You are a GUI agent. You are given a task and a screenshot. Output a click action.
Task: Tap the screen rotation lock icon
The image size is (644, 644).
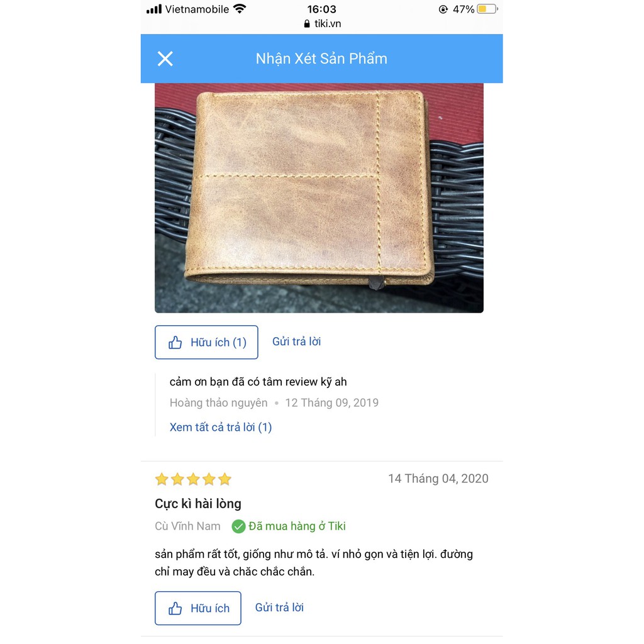[x=443, y=9]
